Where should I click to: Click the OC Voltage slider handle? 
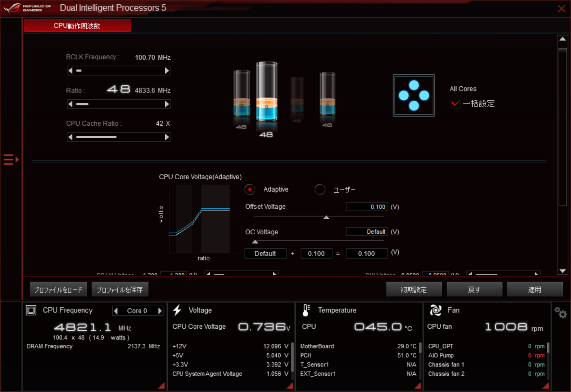tap(255, 242)
